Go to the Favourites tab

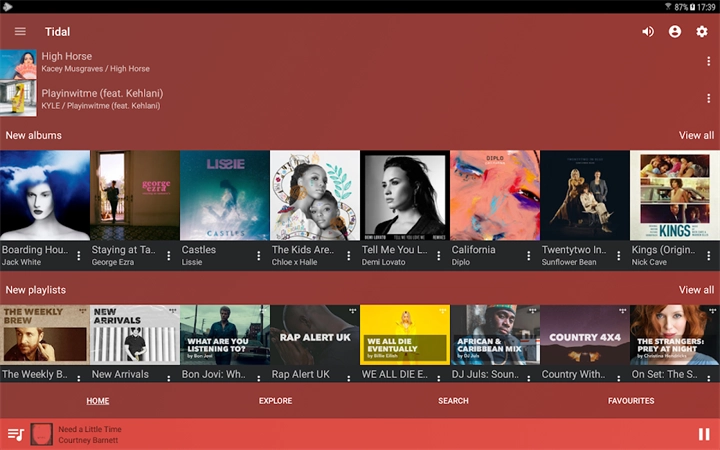pos(631,401)
